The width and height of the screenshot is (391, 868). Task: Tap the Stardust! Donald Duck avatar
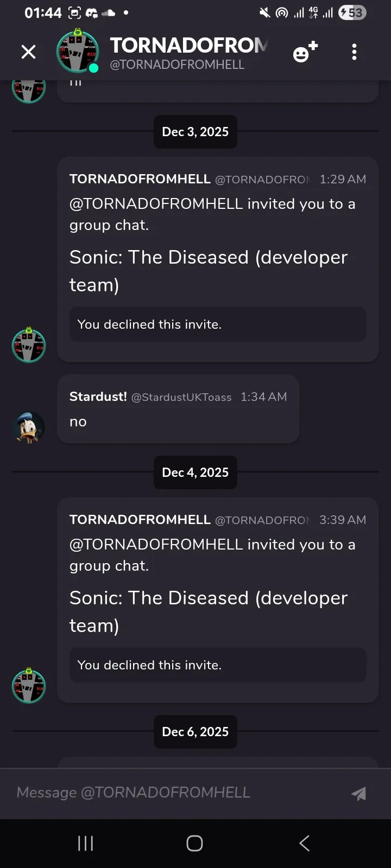[x=29, y=428]
